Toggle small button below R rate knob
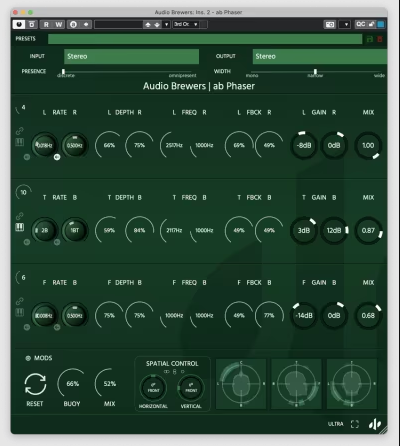The image size is (400, 446). [x=57, y=157]
